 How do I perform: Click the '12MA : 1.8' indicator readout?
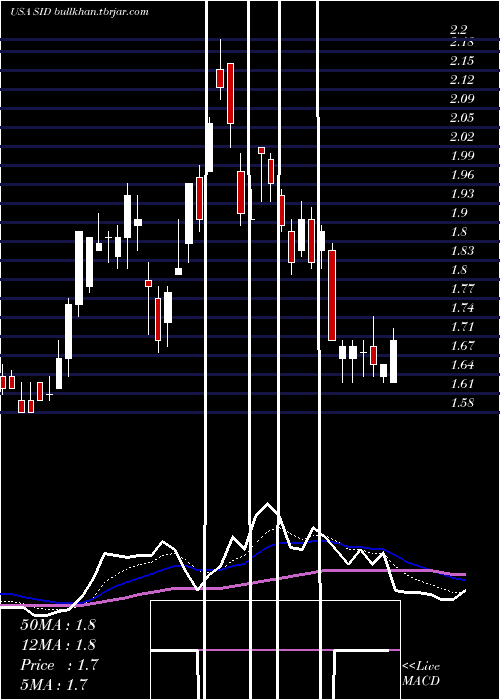click(58, 645)
